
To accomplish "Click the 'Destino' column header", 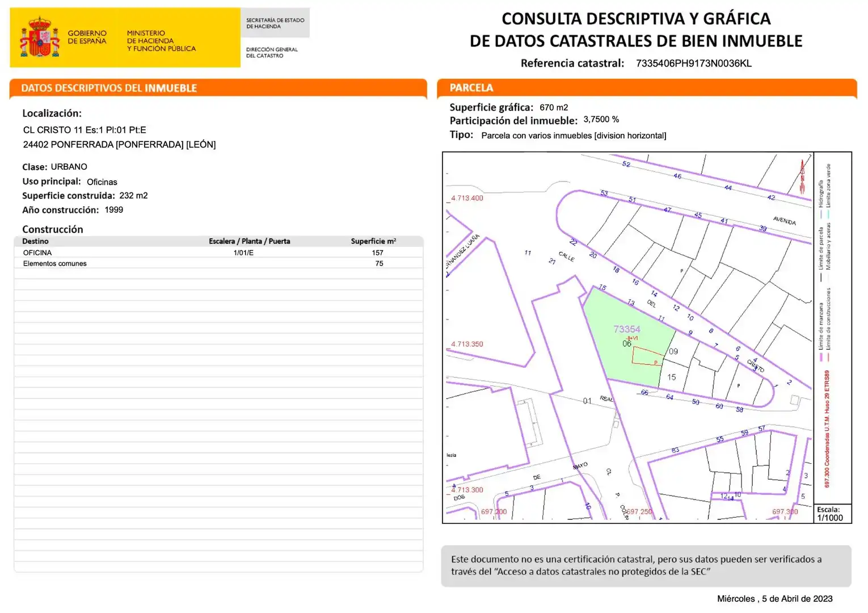I will [x=35, y=241].
